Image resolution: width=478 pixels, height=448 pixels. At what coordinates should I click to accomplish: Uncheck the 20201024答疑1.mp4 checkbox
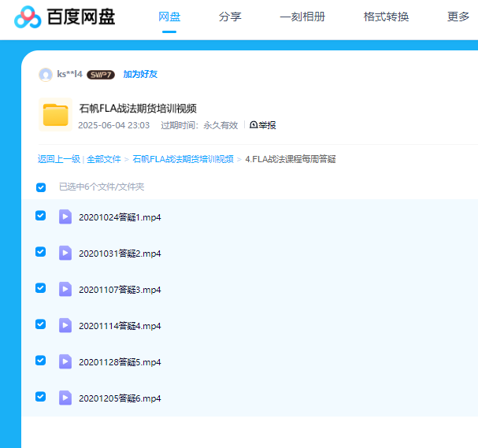pos(41,216)
